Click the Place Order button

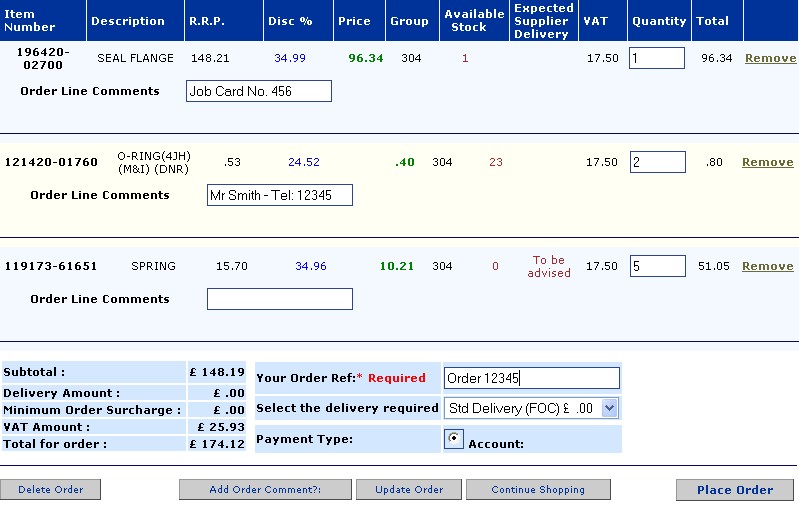tap(734, 490)
